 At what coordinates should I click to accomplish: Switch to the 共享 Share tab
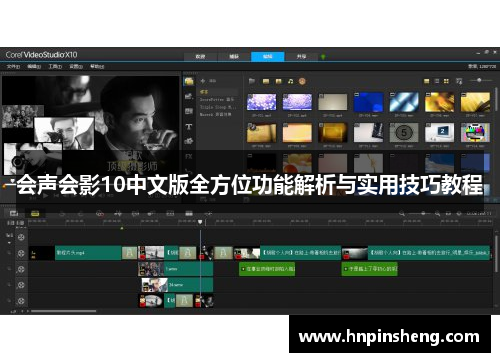click(x=301, y=57)
